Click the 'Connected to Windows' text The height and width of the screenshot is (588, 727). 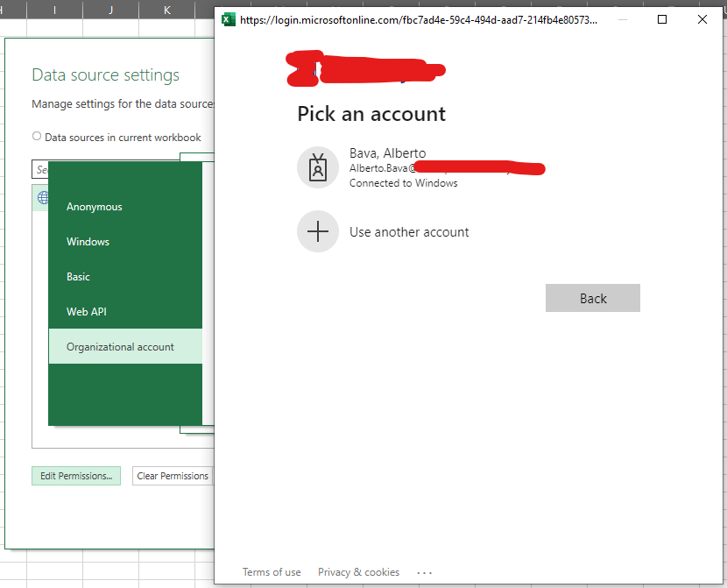pyautogui.click(x=404, y=183)
